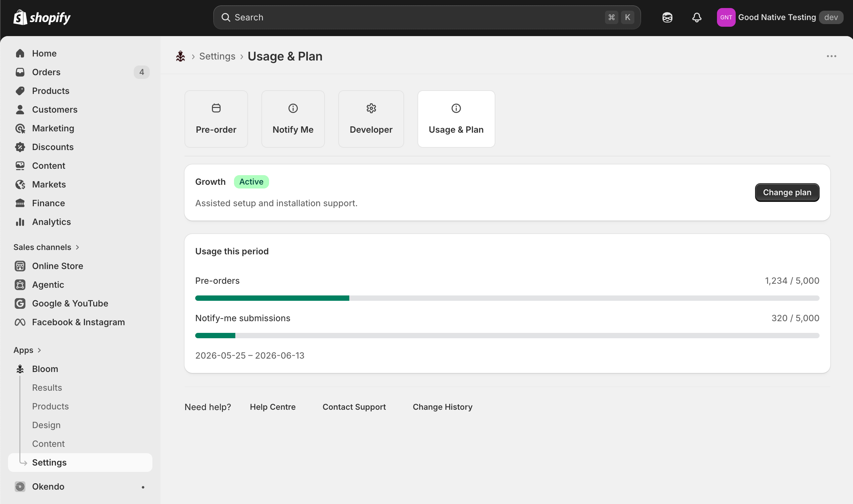Open the notifications bell

pos(697,17)
